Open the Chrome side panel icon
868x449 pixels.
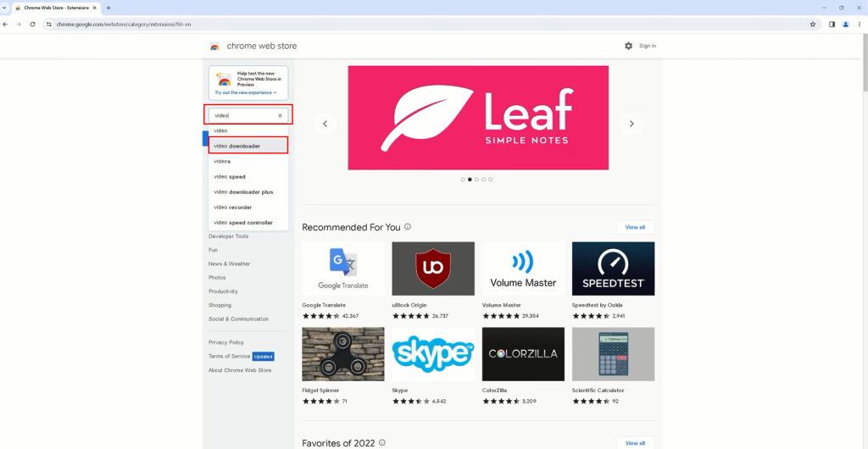832,24
